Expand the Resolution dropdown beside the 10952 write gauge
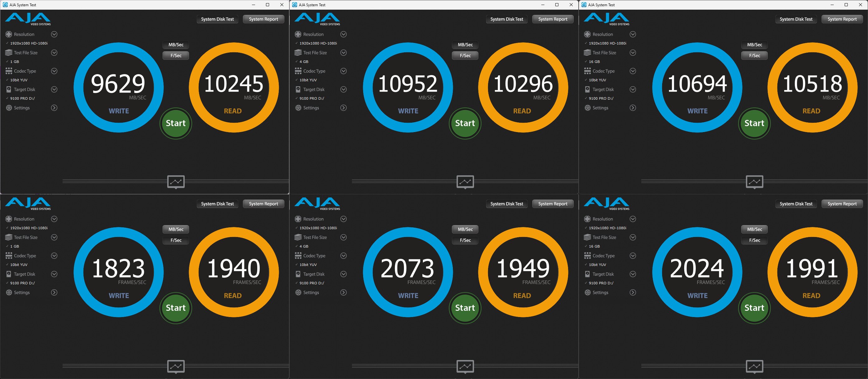 pyautogui.click(x=343, y=34)
